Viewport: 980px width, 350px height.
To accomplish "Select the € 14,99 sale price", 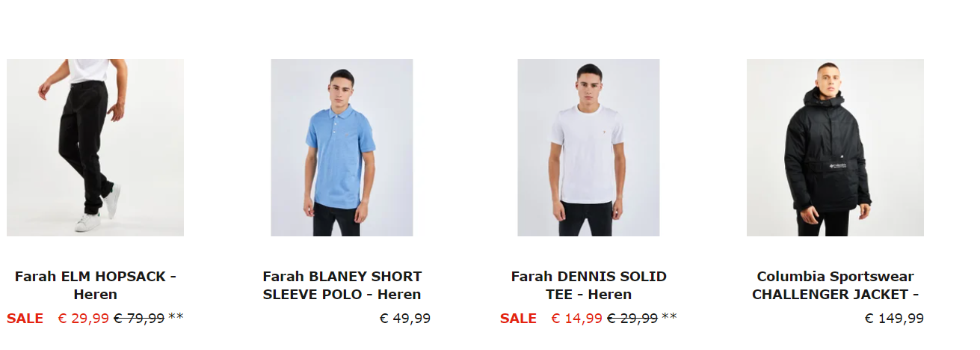I will point(576,319).
